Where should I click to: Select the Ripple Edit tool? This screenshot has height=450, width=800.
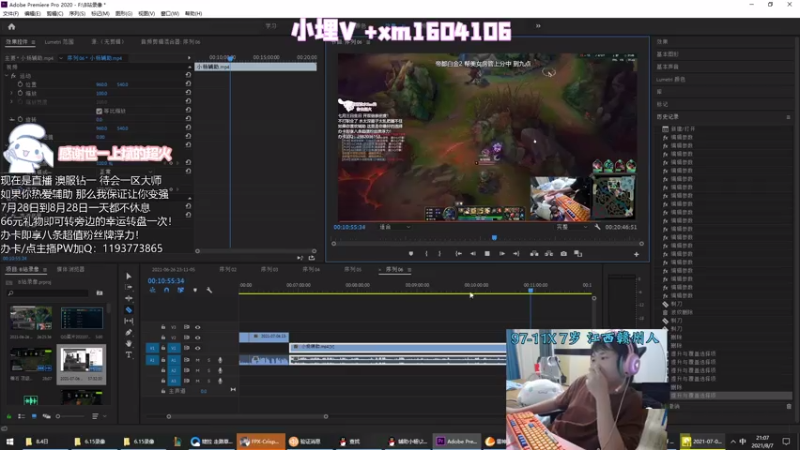point(129,298)
